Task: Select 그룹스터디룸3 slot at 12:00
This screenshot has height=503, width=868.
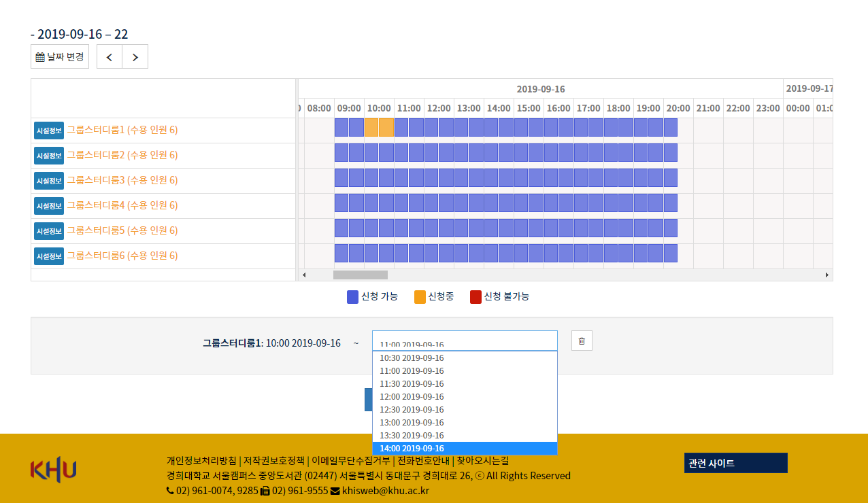Action: [x=431, y=178]
